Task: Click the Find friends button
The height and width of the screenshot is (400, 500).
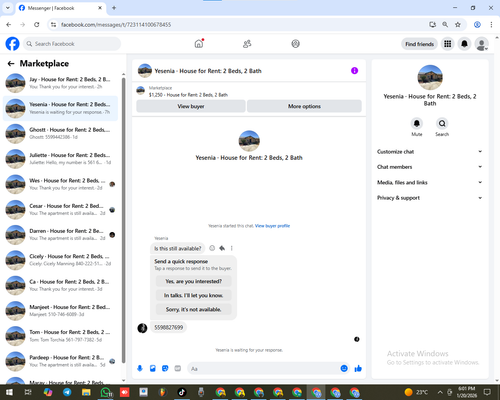Action: (x=419, y=44)
